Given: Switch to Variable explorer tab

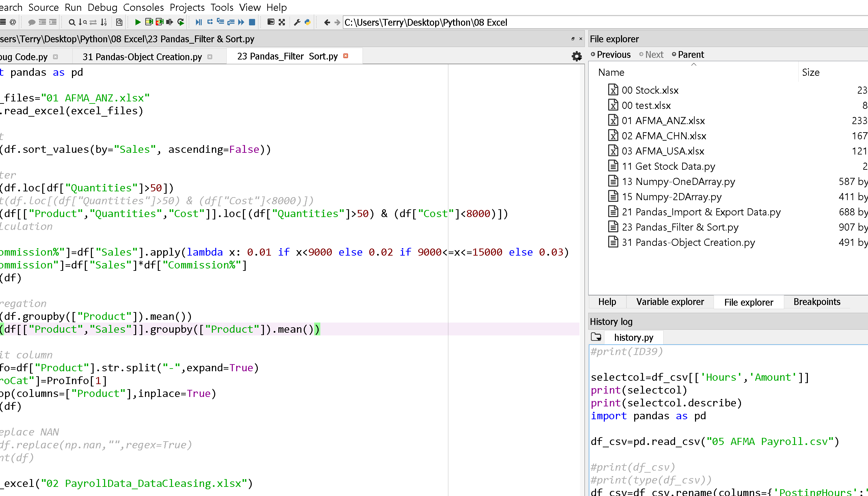Looking at the screenshot, I should pos(670,302).
